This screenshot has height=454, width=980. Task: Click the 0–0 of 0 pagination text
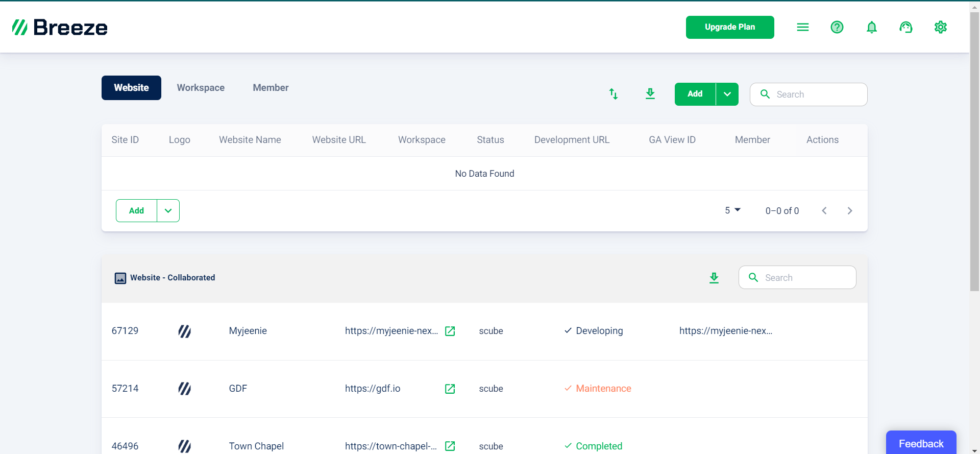tap(782, 210)
